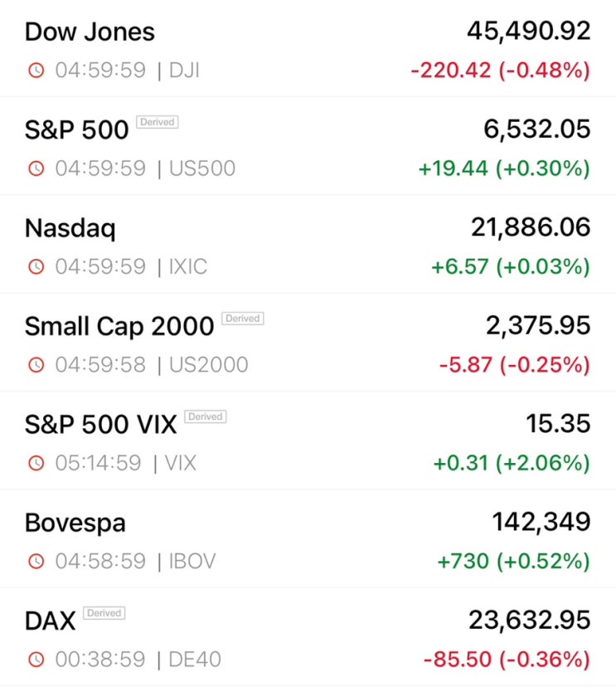Select the Derived badge next to DAX
Viewport: 616px width, 687px height.
[104, 612]
